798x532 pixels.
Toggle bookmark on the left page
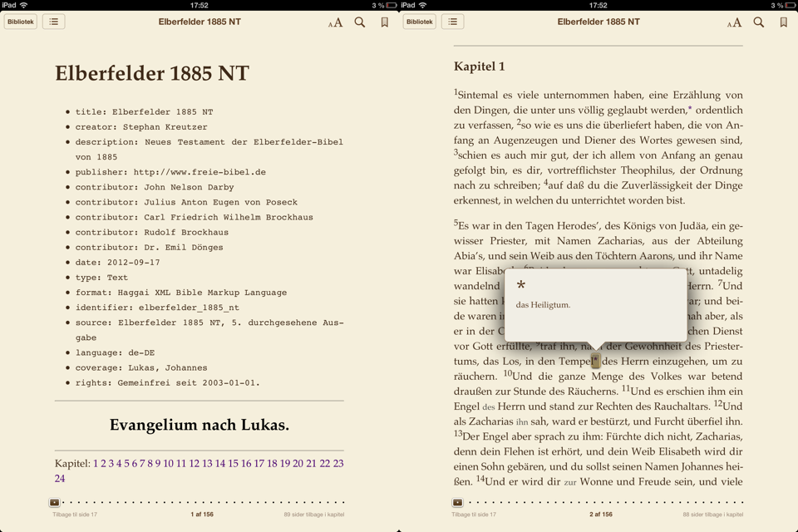(x=384, y=22)
